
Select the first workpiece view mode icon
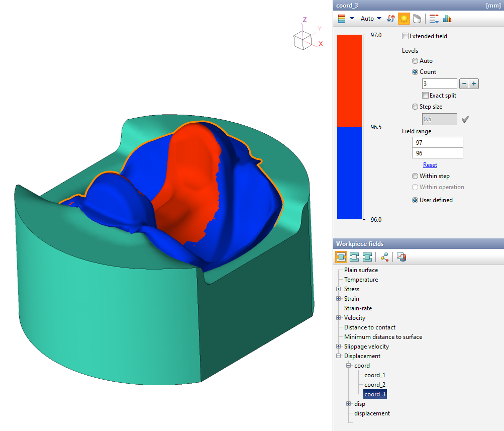click(341, 257)
